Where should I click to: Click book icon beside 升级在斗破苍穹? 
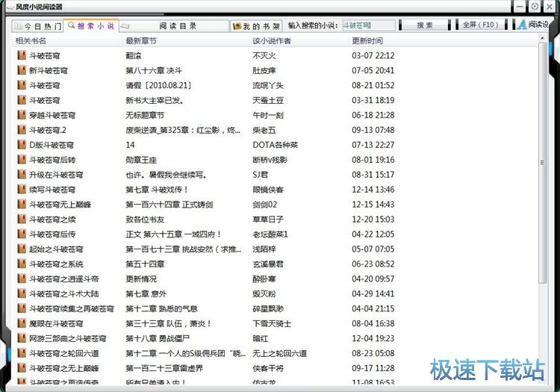pos(22,174)
